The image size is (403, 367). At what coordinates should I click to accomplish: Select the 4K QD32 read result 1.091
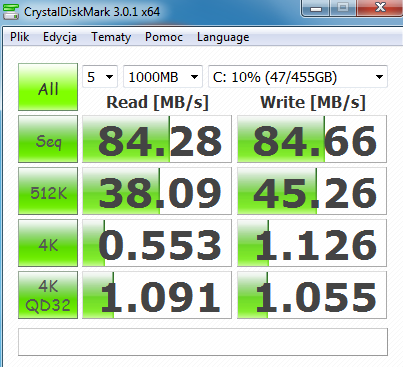tap(157, 295)
